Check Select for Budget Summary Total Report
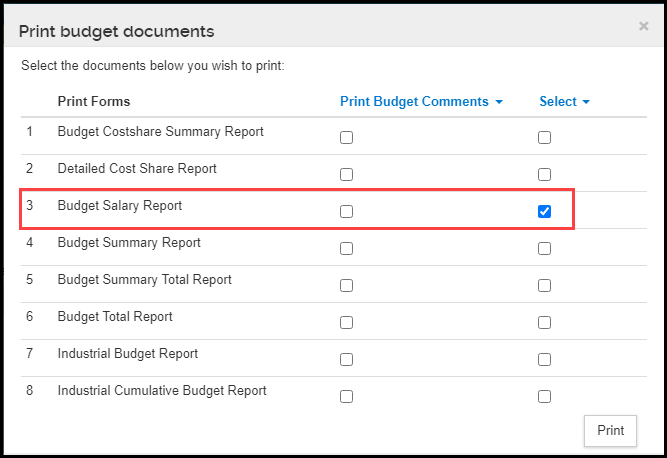This screenshot has height=458, width=667. [544, 285]
